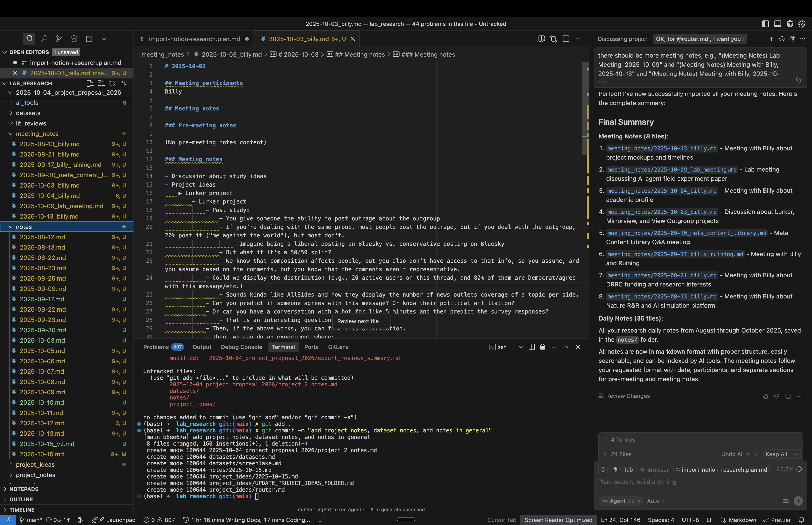Viewport: 812px width, 525px height.
Task: Click the Extensions icon in the sidebar
Action: tap(89, 39)
